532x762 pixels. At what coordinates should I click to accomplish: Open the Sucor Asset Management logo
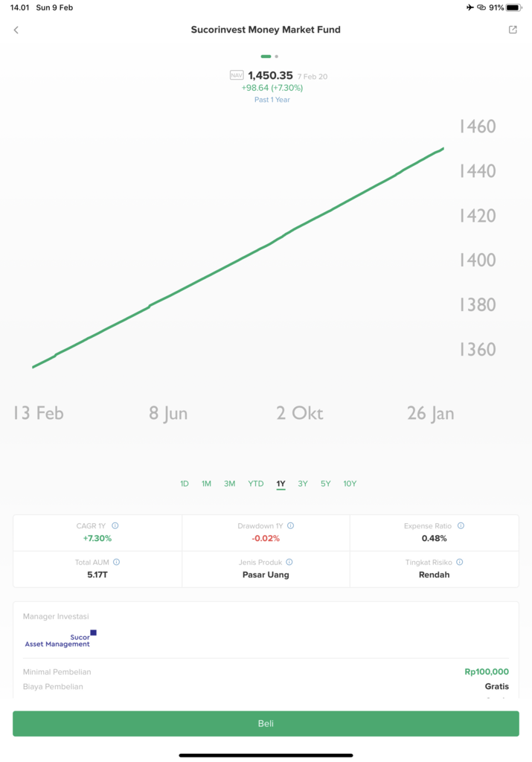60,639
